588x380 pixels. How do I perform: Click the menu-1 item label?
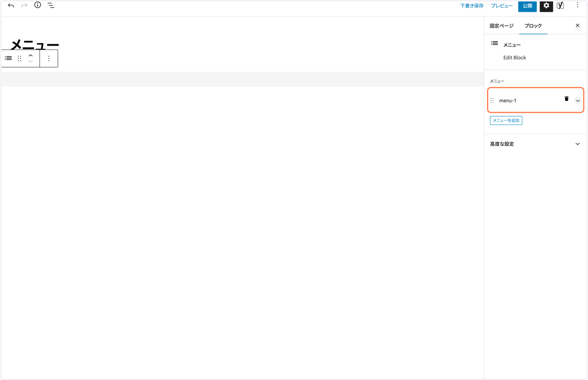pos(508,101)
